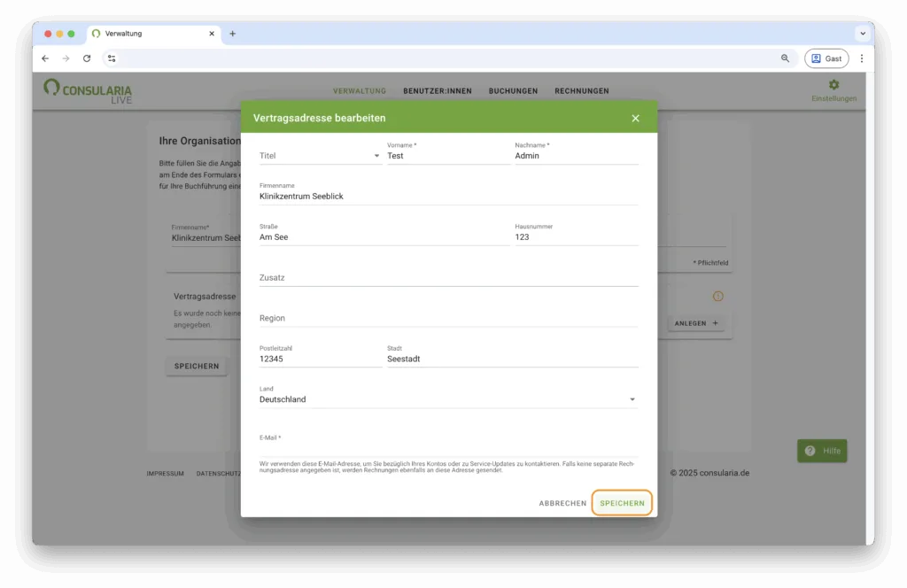Switch to the Buchungen menu item
This screenshot has height=588, width=907.
click(513, 91)
